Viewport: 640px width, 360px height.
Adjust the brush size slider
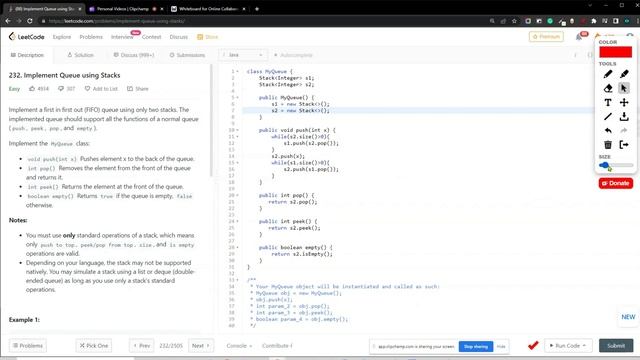coord(616,165)
